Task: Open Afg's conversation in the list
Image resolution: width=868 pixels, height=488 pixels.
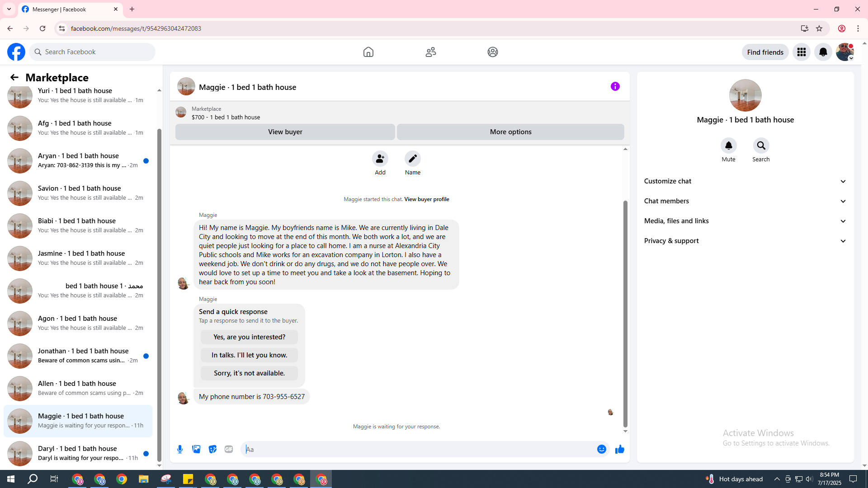Action: (x=78, y=128)
